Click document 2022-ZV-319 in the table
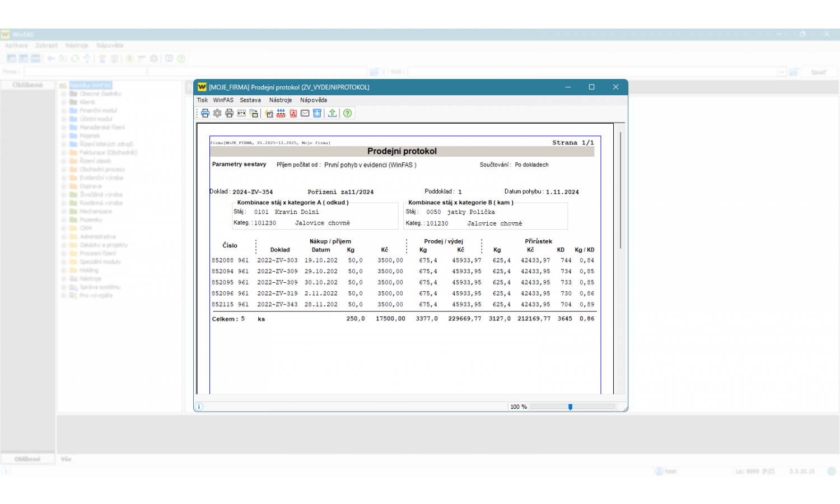The width and height of the screenshot is (840, 504). (x=277, y=293)
